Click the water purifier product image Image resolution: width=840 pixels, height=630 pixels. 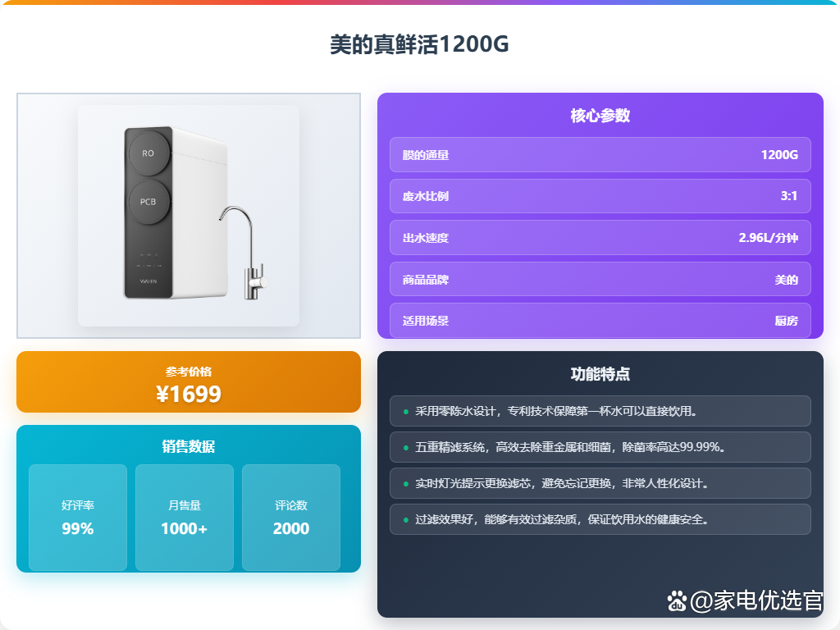pos(189,216)
